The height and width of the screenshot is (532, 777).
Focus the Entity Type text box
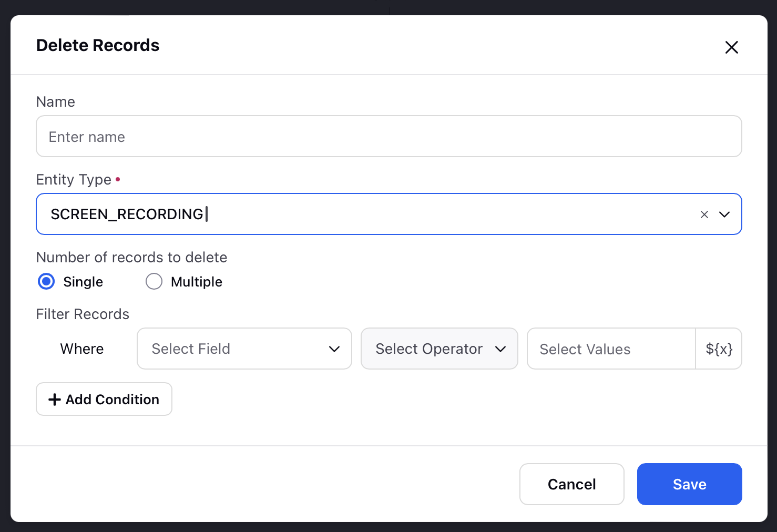tap(368, 214)
